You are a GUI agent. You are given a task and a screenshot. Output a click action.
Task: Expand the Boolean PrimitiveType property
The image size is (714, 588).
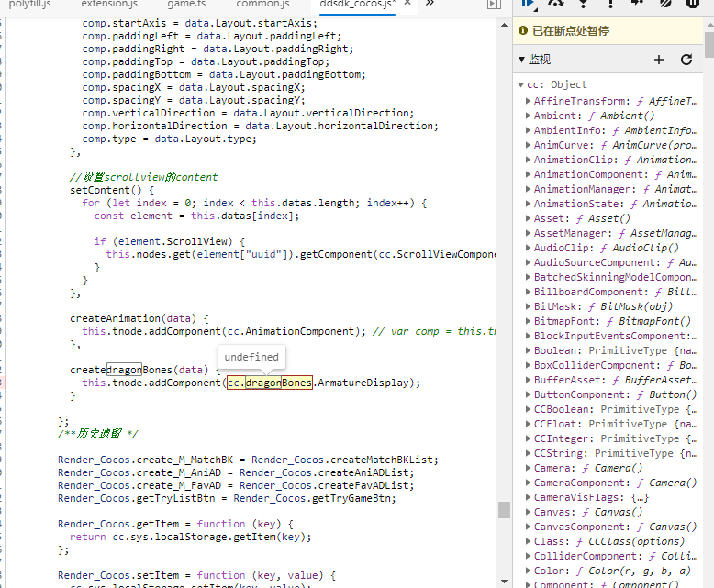pyautogui.click(x=528, y=350)
